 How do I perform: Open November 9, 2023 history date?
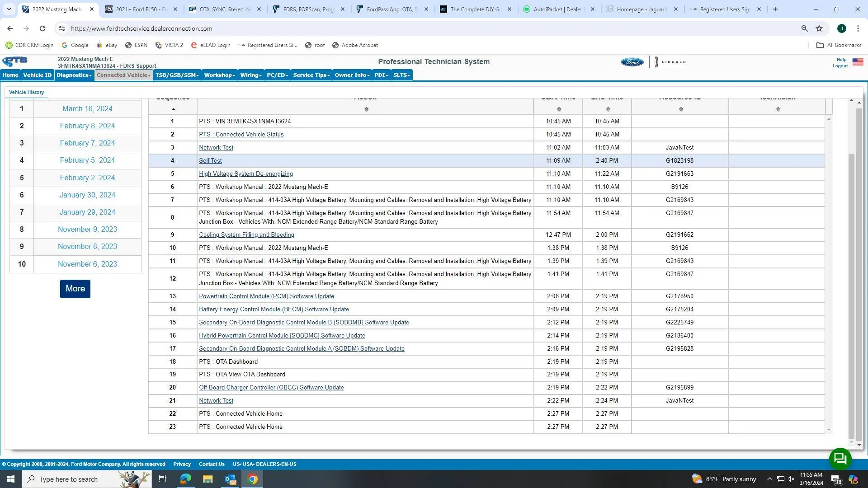coord(87,230)
